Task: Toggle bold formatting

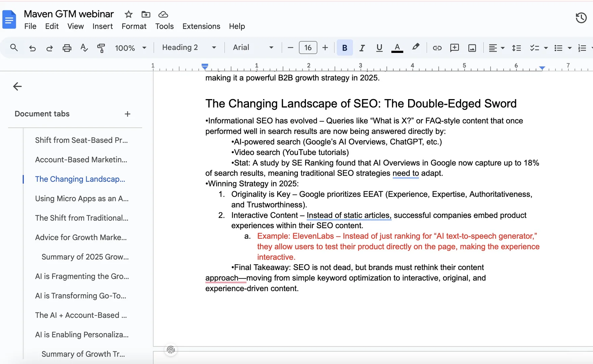Action: (x=345, y=48)
